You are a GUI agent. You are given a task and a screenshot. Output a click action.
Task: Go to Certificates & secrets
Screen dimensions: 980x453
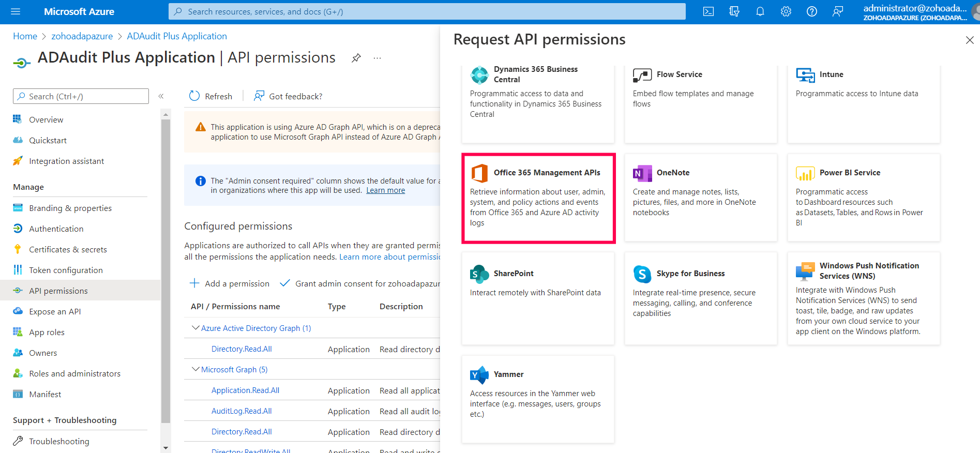(68, 249)
